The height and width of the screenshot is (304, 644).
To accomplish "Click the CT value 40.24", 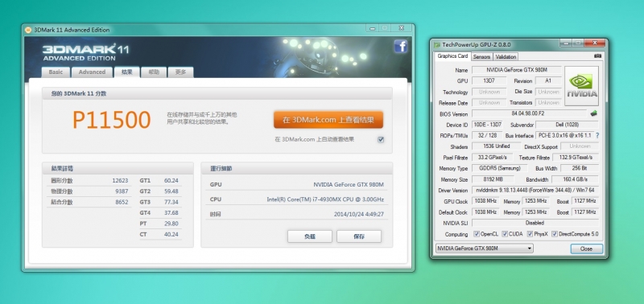I will tap(171, 235).
